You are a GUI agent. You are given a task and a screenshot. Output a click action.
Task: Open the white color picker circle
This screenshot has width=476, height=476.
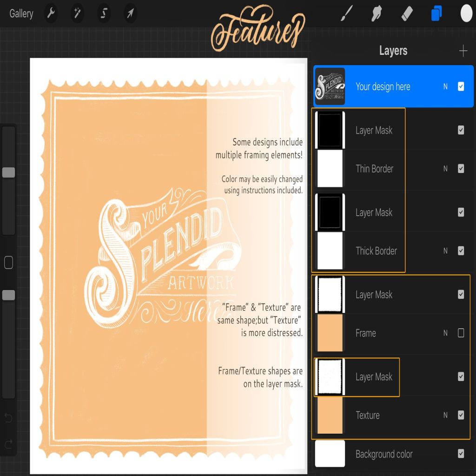pyautogui.click(x=466, y=13)
